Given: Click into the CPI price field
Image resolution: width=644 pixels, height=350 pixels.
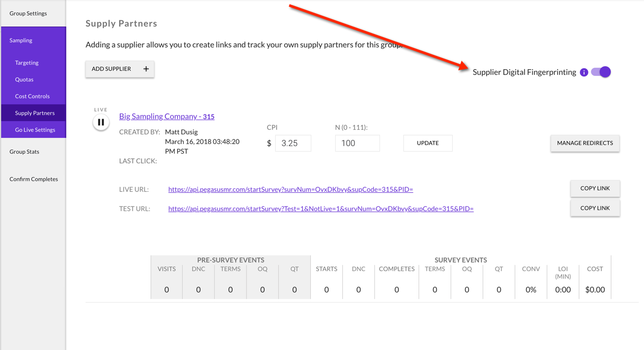Looking at the screenshot, I should click(x=293, y=143).
